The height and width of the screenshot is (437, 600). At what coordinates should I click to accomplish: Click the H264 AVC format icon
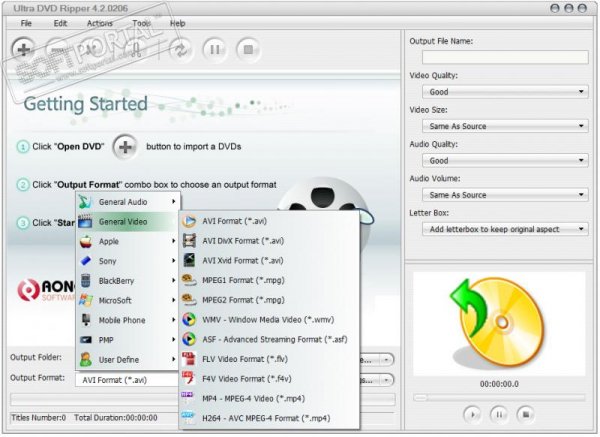coord(189,418)
